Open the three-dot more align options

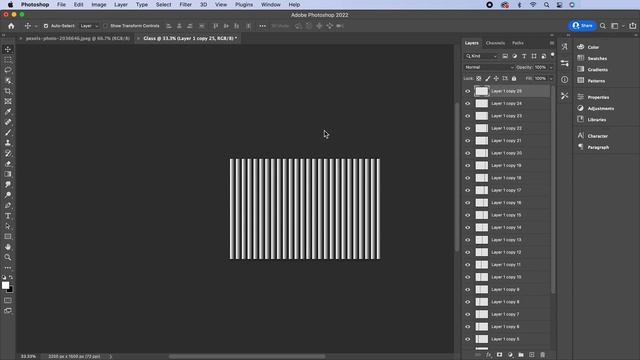[x=262, y=26]
